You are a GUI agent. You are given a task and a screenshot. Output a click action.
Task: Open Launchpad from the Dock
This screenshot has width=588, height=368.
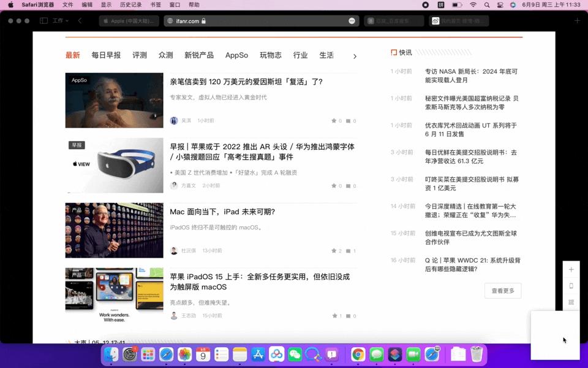[149, 355]
